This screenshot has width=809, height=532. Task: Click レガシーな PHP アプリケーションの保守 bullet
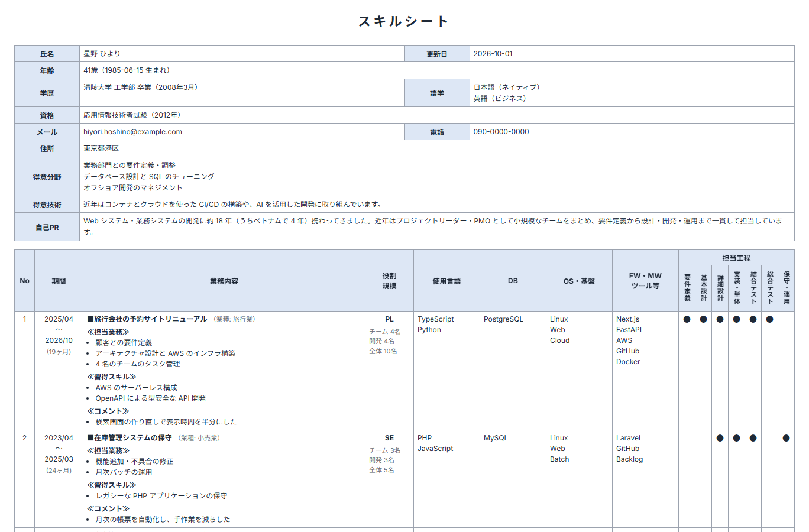coord(161,496)
